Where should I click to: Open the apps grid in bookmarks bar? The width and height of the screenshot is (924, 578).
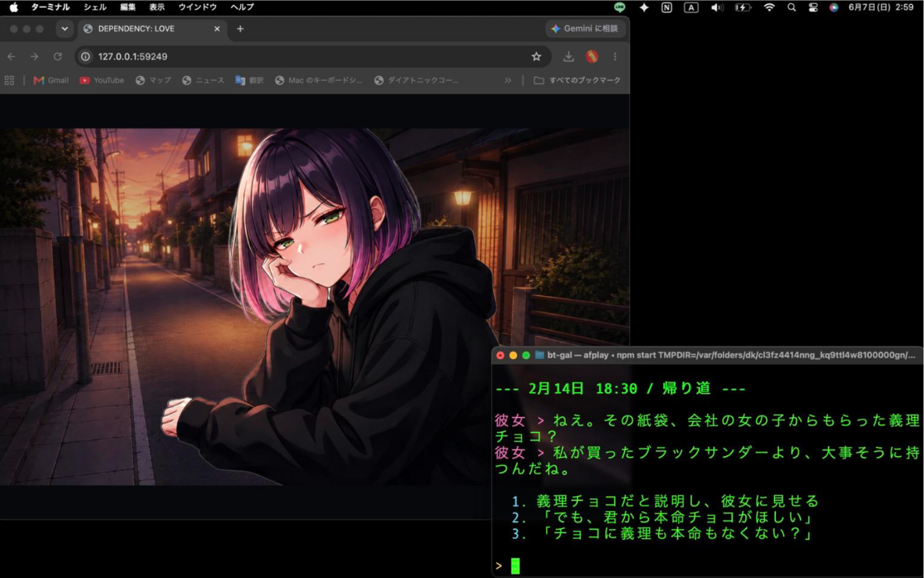(9, 80)
